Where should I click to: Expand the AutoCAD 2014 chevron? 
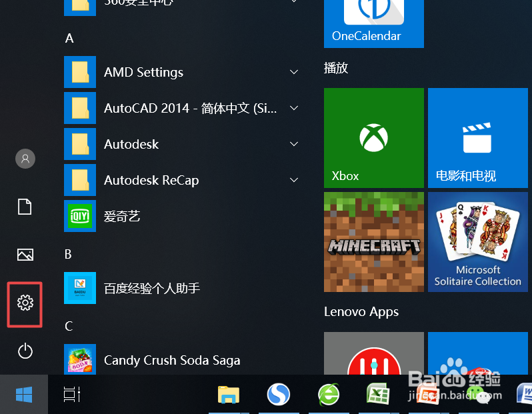(x=294, y=108)
